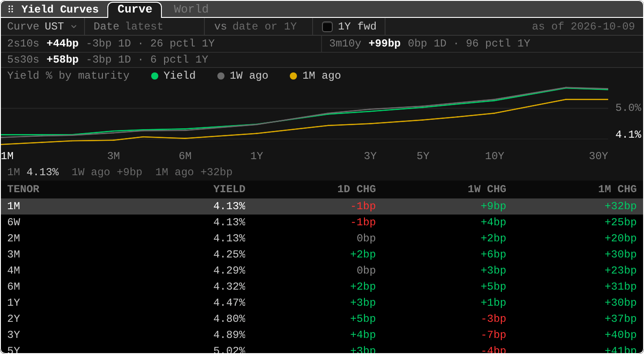The height and width of the screenshot is (354, 644).
Task: Click the 4.25% yield value for 3M
Action: [x=229, y=254]
